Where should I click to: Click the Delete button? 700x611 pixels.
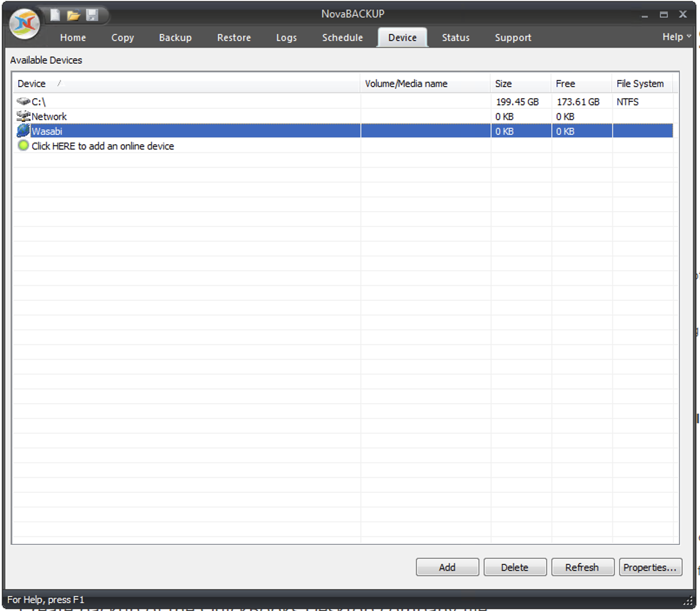click(x=515, y=567)
